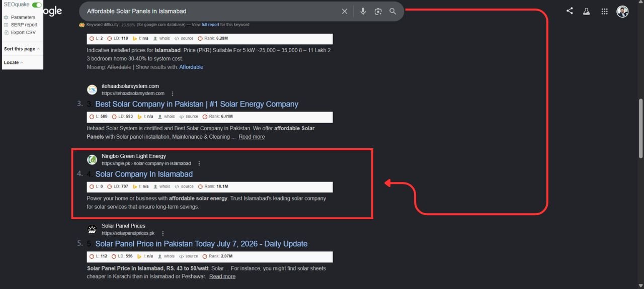Open full report keyword difficulty link
The image size is (644, 289).
pyautogui.click(x=210, y=25)
